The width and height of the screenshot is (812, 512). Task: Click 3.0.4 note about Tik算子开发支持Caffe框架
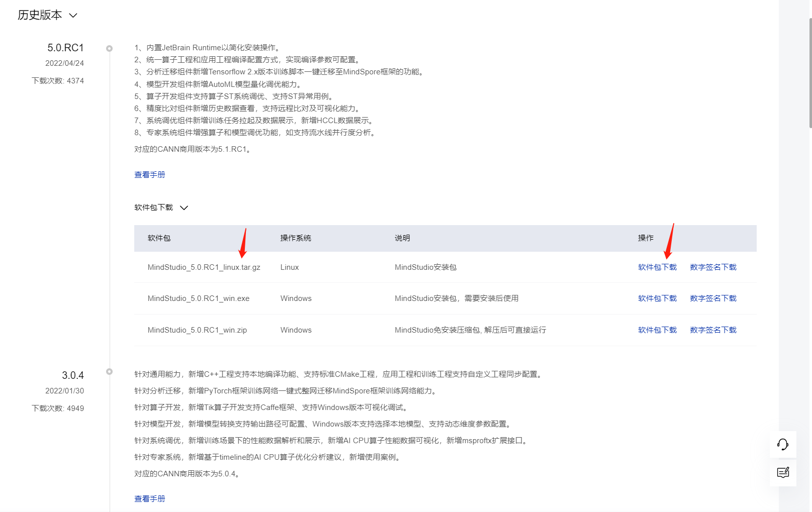[273, 407]
